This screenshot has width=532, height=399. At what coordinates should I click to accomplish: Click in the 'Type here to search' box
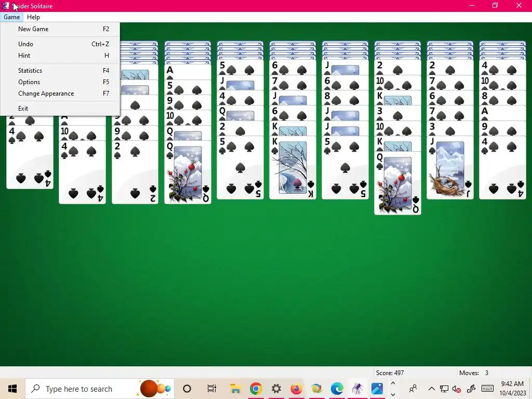pyautogui.click(x=100, y=389)
